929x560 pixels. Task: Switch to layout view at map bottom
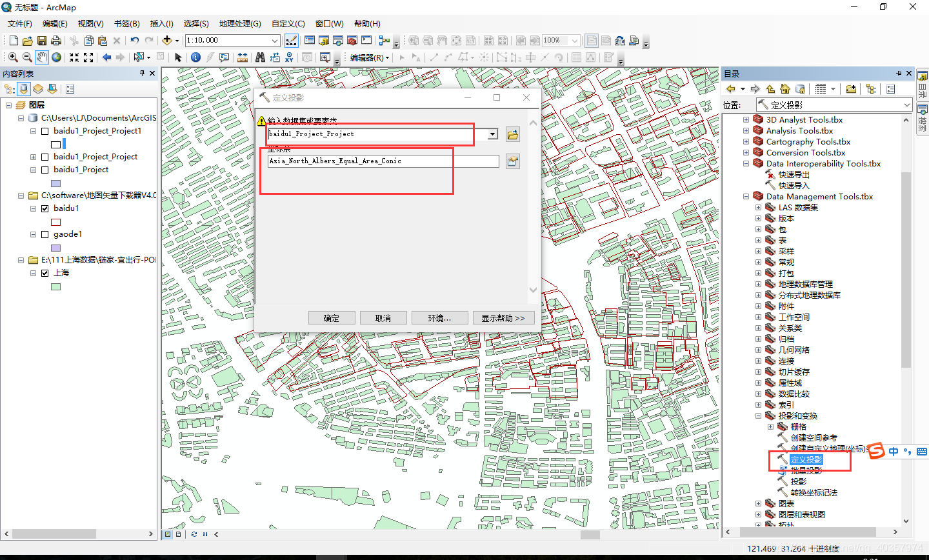coord(179,534)
